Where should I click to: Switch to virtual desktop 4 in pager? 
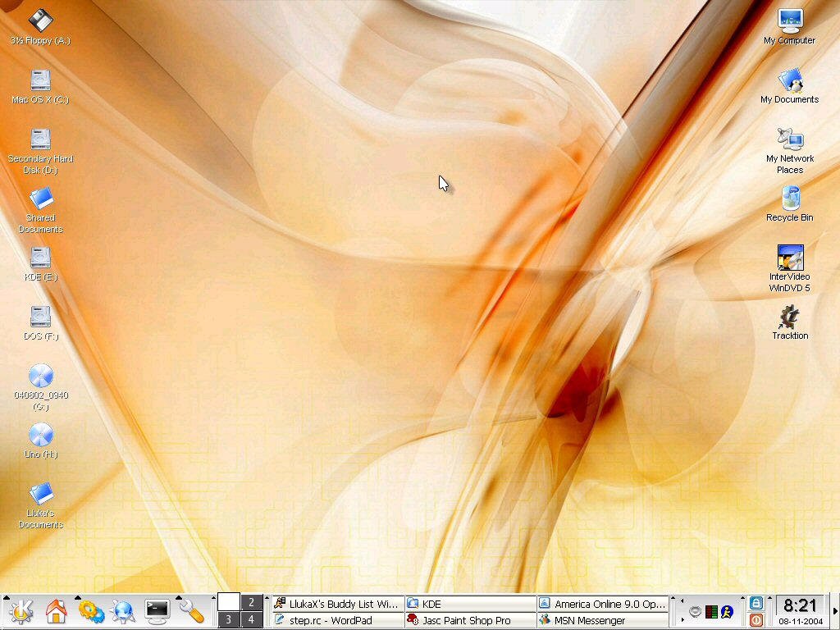(251, 620)
